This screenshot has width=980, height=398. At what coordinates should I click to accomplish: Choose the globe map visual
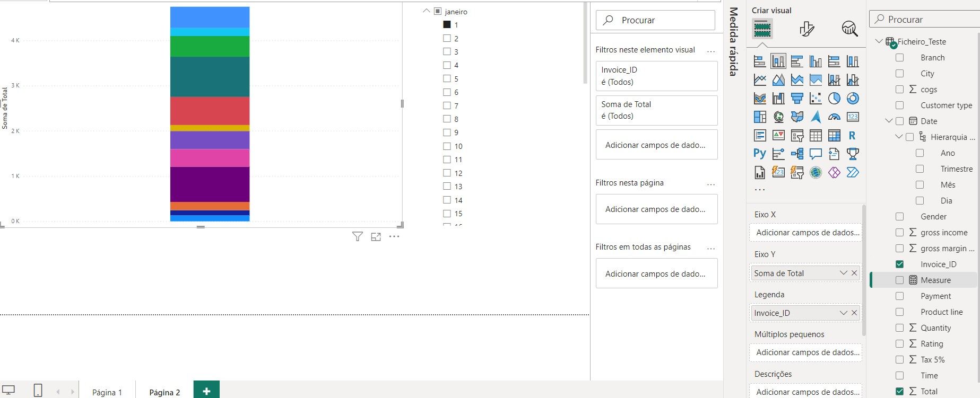pyautogui.click(x=778, y=117)
